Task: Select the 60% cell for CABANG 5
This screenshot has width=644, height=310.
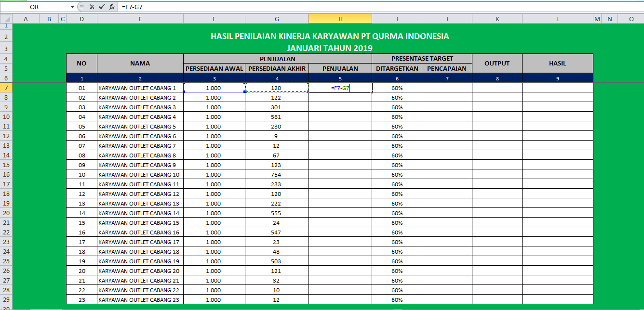Action: tap(397, 126)
